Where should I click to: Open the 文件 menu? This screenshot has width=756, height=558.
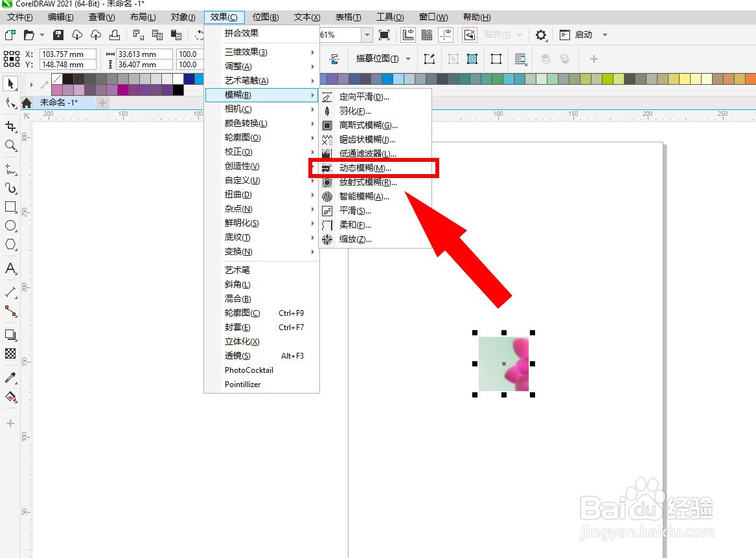point(20,17)
